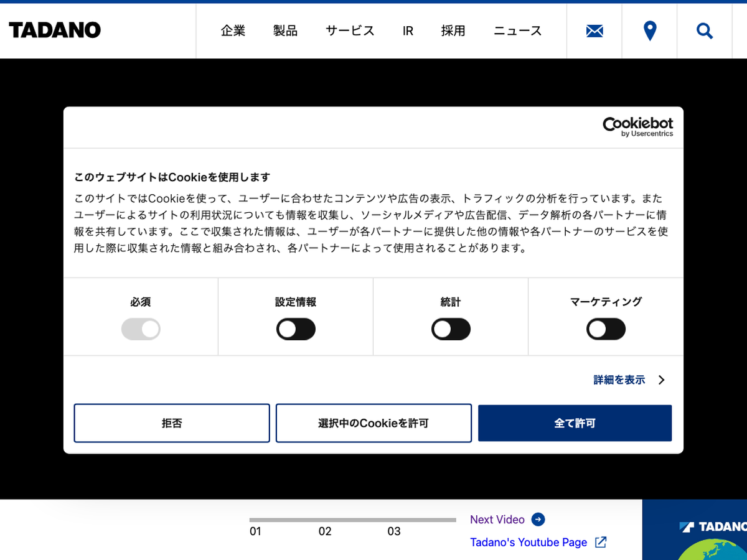Expand 詳細を表示 cookie details
Image resolution: width=747 pixels, height=560 pixels.
(629, 380)
